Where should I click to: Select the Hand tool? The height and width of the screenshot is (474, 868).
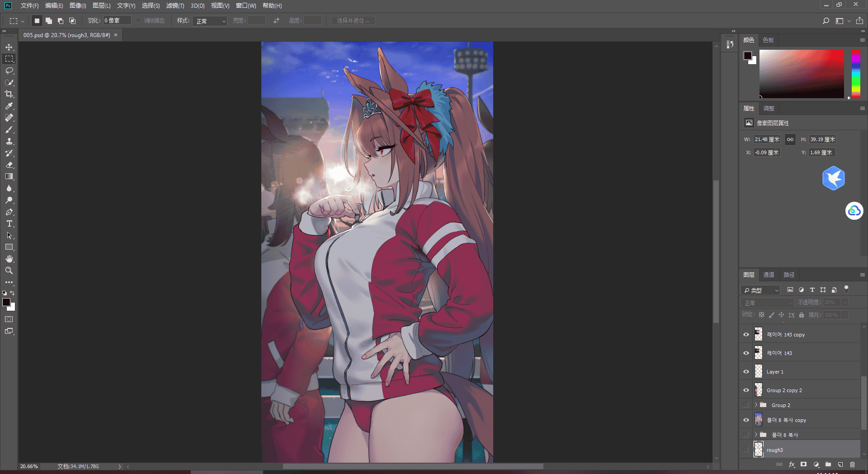[9, 259]
